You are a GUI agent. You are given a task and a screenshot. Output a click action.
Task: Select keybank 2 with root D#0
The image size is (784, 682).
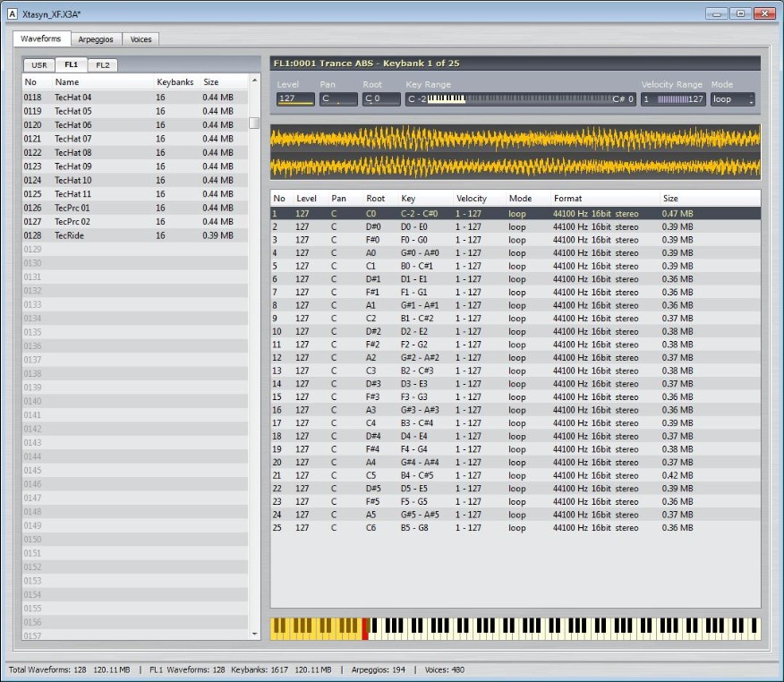(x=516, y=226)
